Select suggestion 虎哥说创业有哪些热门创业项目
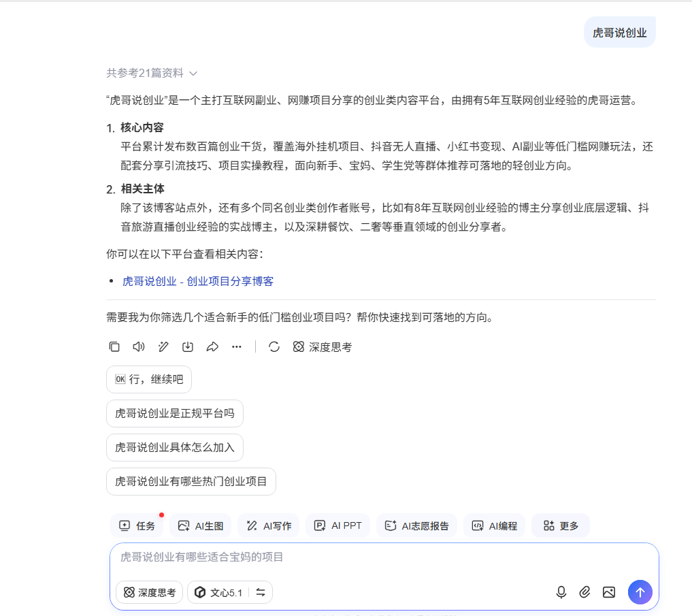692x616 pixels. pyautogui.click(x=191, y=481)
